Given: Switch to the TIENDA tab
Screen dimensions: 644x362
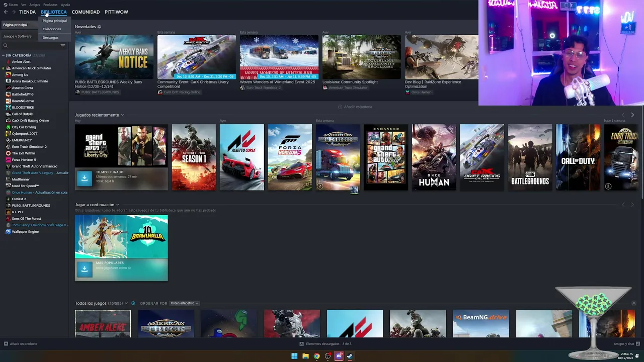Looking at the screenshot, I should coord(28,12).
